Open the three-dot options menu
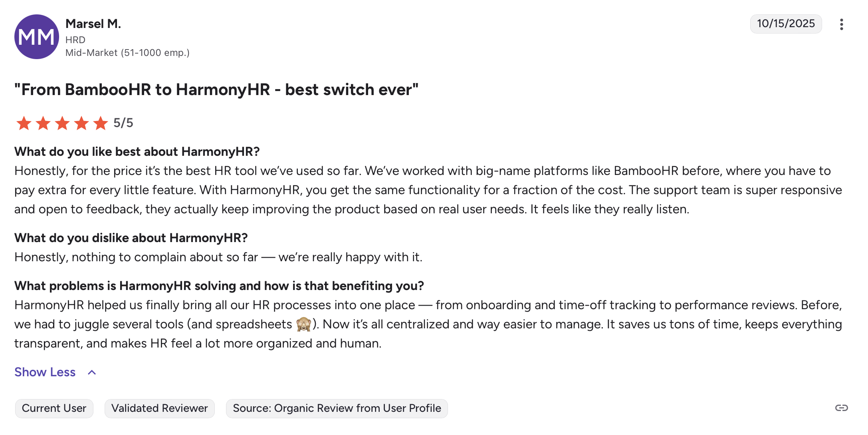 (x=842, y=24)
